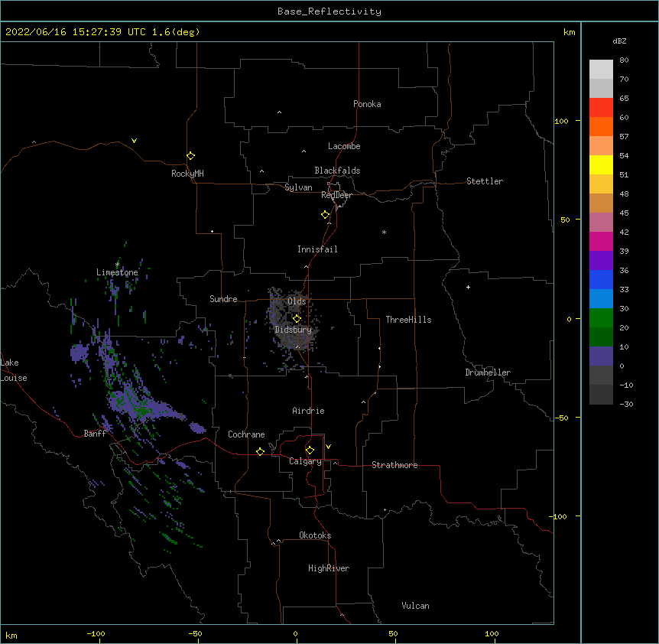659x644 pixels.
Task: Click the RedDeer label
Action: click(336, 195)
